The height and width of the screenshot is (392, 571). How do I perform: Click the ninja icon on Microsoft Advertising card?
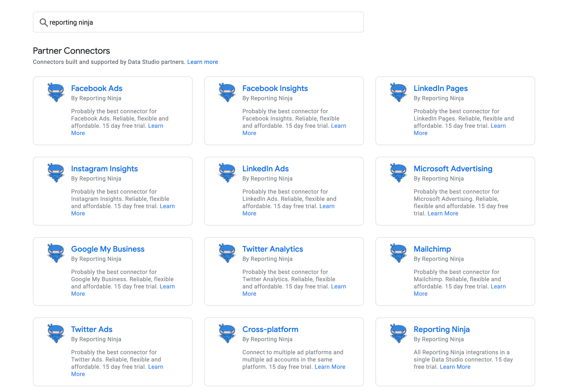point(398,173)
